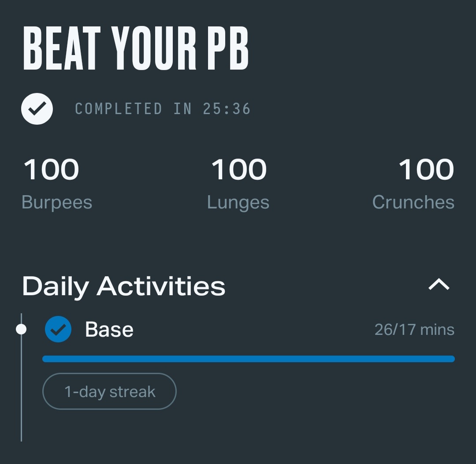Select the 100 above Lunges
This screenshot has height=464, width=476.
(239, 170)
